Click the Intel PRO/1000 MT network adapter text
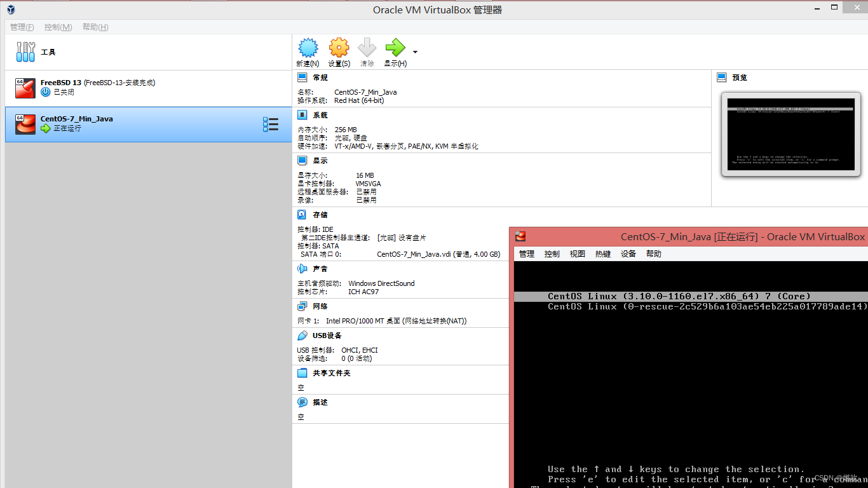 [x=396, y=321]
